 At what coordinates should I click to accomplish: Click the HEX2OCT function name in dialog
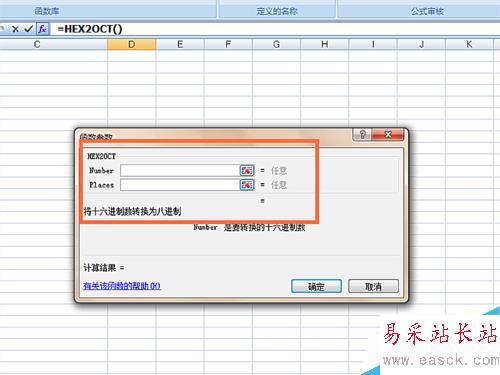[101, 156]
